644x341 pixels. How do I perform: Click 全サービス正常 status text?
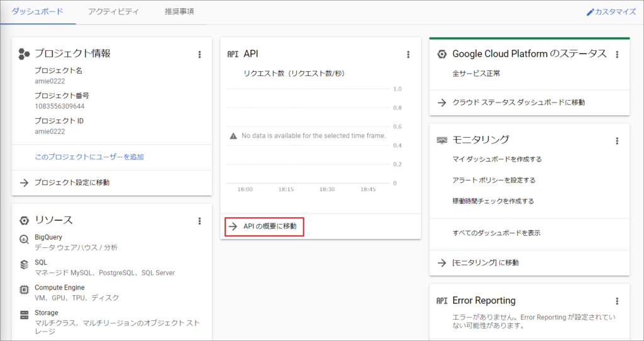pyautogui.click(x=476, y=74)
